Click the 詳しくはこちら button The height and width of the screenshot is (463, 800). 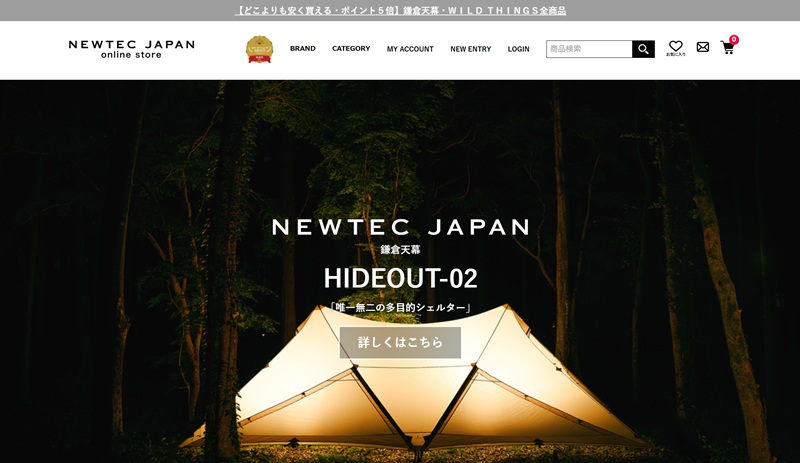pyautogui.click(x=400, y=343)
